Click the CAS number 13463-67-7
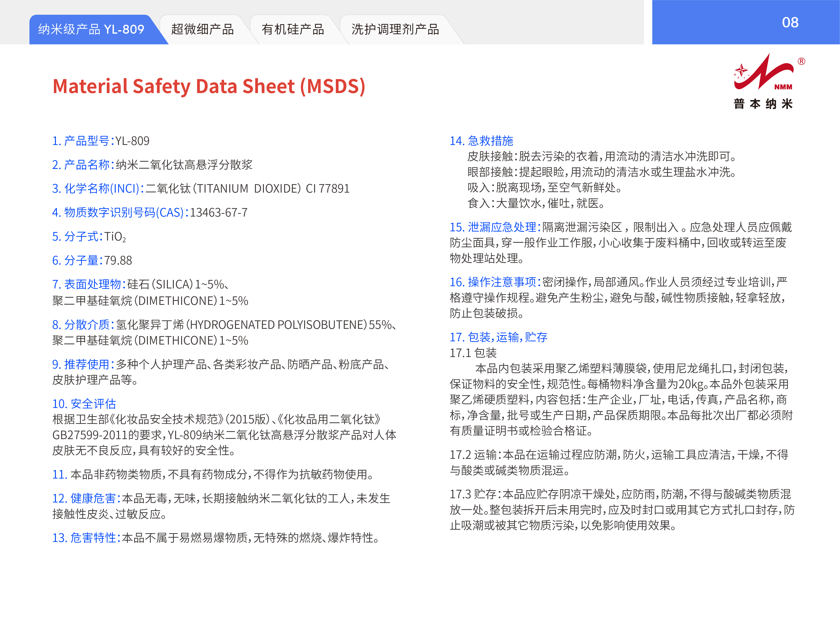 point(219,213)
